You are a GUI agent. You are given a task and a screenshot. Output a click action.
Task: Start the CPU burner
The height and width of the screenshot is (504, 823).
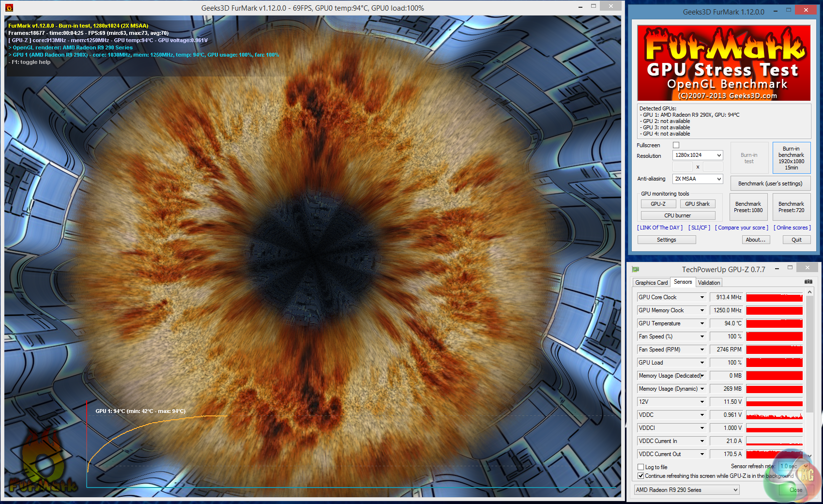[678, 215]
